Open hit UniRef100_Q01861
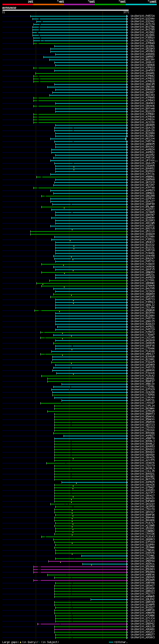This screenshot has height=644, width=159. [143, 46]
